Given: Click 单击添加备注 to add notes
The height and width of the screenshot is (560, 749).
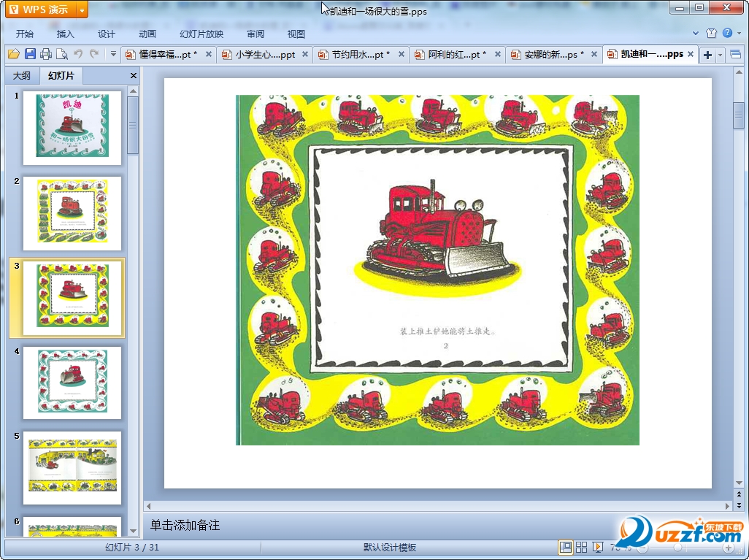Looking at the screenshot, I should click(x=185, y=525).
